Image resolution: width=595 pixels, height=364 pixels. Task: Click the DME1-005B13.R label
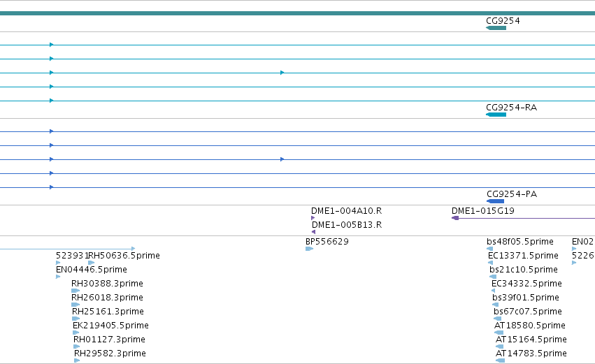pyautogui.click(x=347, y=225)
